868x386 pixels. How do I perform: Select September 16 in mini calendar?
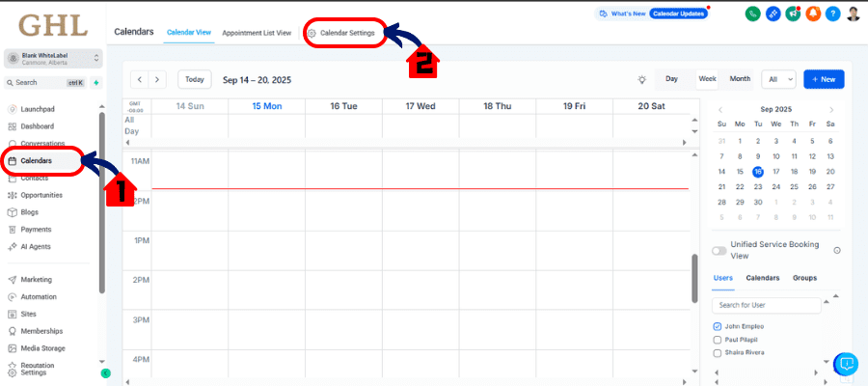pos(758,172)
